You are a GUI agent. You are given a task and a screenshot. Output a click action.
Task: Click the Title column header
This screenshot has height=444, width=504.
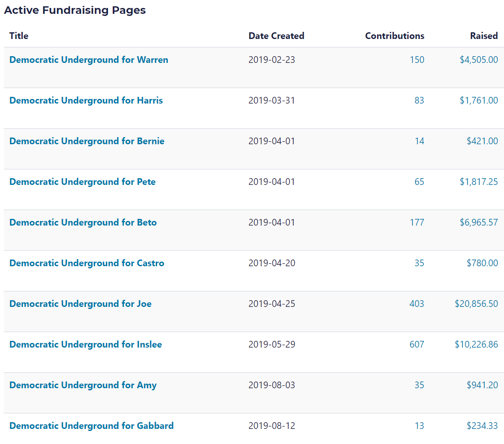(x=19, y=36)
